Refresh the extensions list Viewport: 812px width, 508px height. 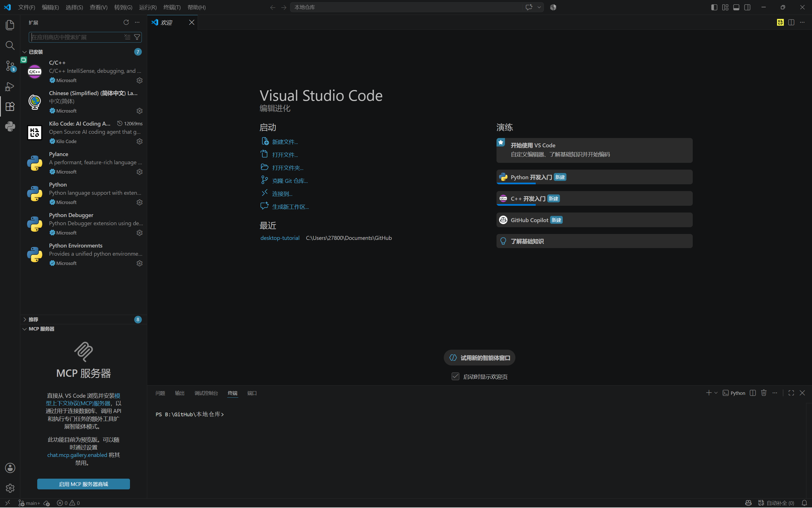(x=126, y=22)
